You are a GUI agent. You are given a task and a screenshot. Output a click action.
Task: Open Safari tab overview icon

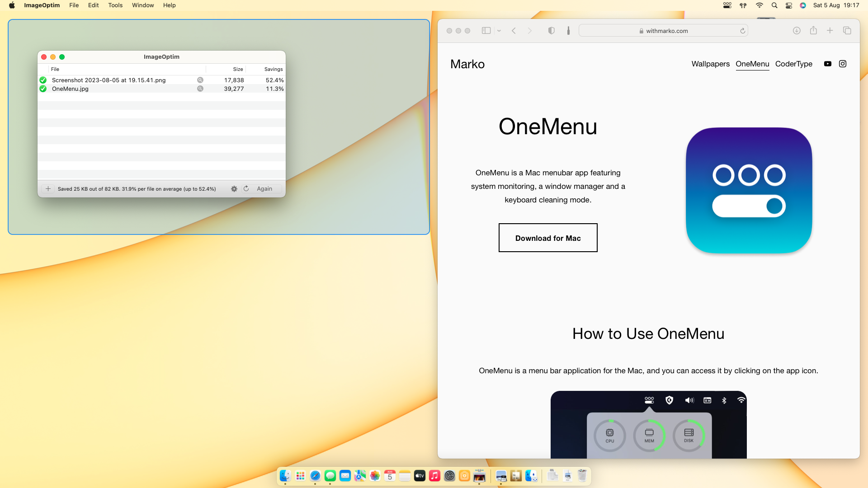(x=847, y=30)
